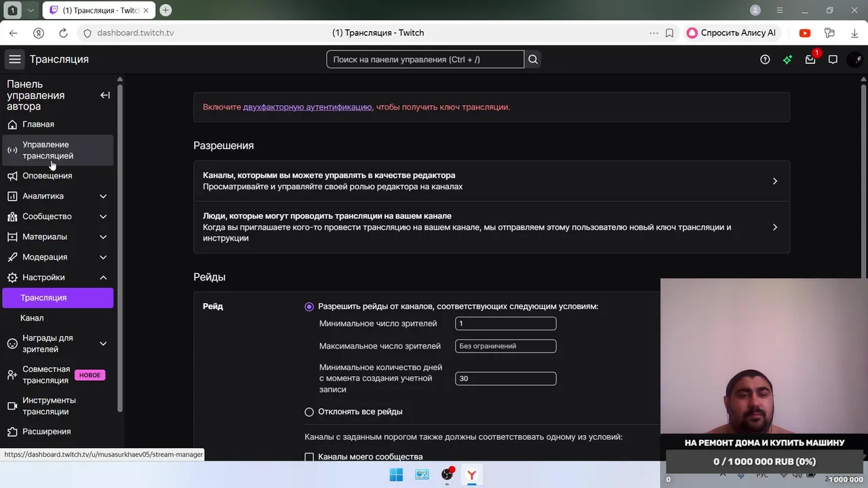The image size is (868, 488).
Task: Check Каналы моего сообщества checkbox
Action: 309,457
